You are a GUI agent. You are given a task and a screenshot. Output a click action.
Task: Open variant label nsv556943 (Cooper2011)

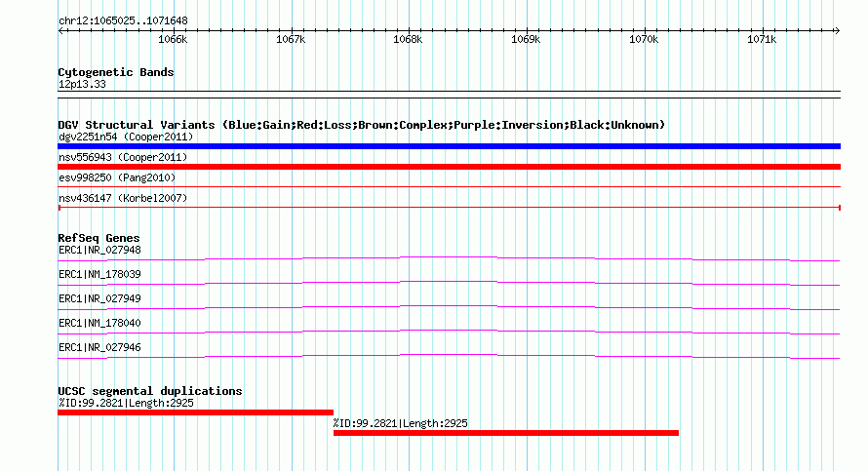coord(123,157)
